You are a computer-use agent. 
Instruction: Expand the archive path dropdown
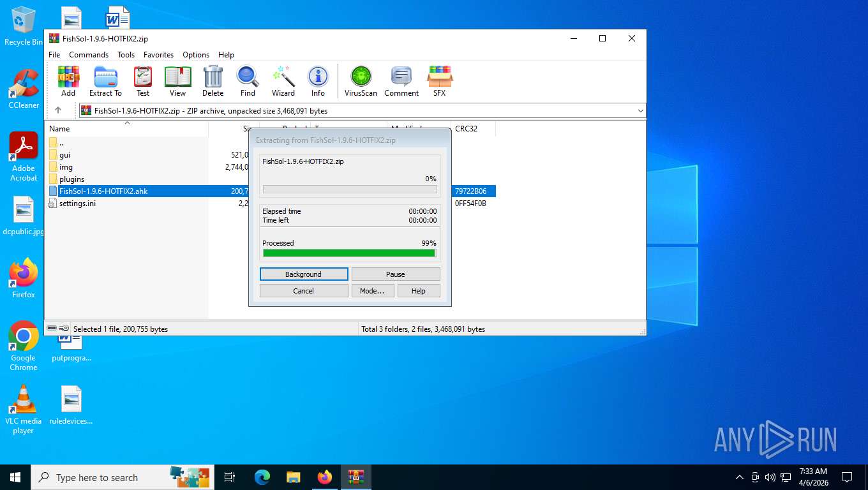pyautogui.click(x=640, y=110)
